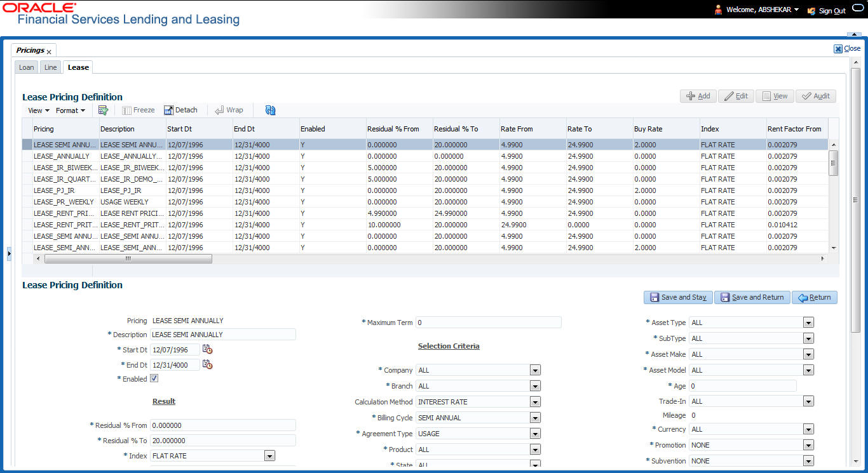Expand the left collapsed side panel

click(9, 253)
